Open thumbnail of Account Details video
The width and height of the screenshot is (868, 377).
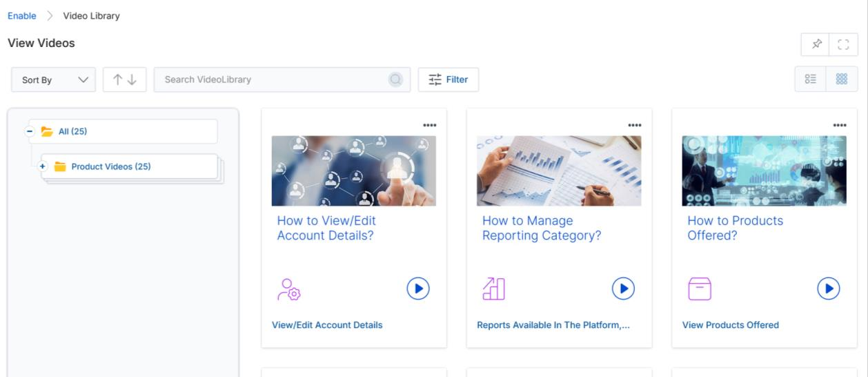point(353,171)
